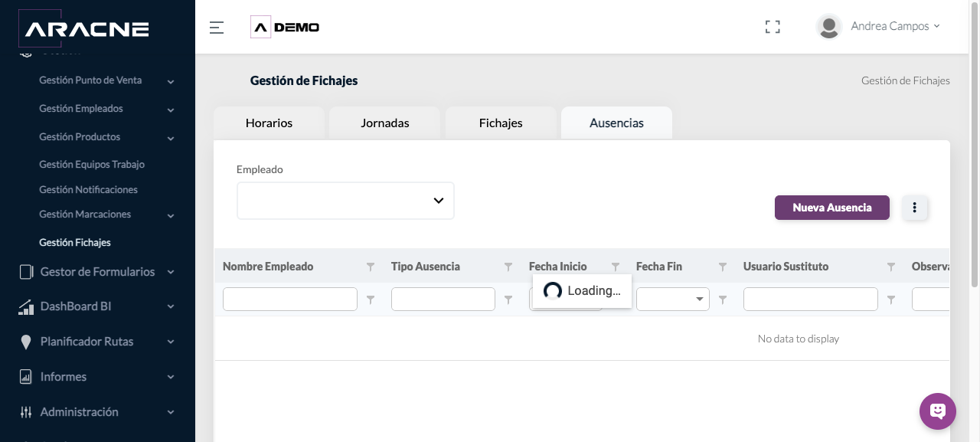The height and width of the screenshot is (442, 980).
Task: Click the Nueva Ausencia button
Action: coord(832,208)
